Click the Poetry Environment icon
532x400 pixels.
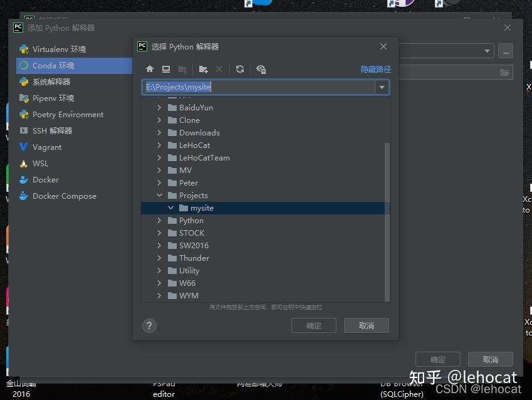click(24, 115)
